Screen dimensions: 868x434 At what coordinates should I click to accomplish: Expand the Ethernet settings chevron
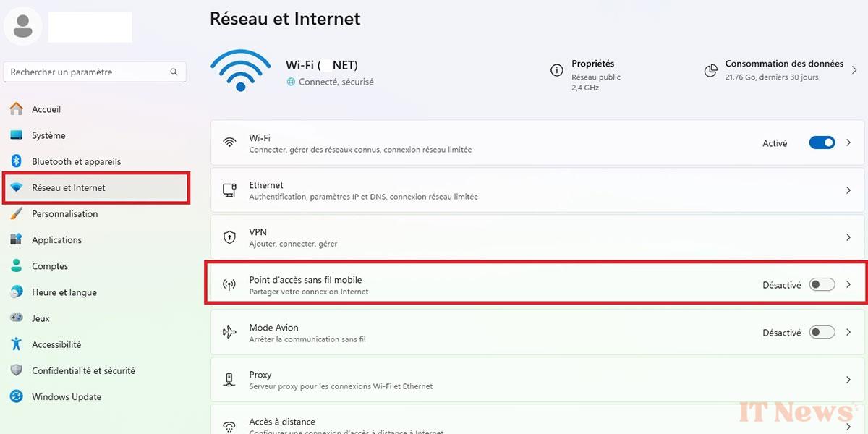(848, 190)
